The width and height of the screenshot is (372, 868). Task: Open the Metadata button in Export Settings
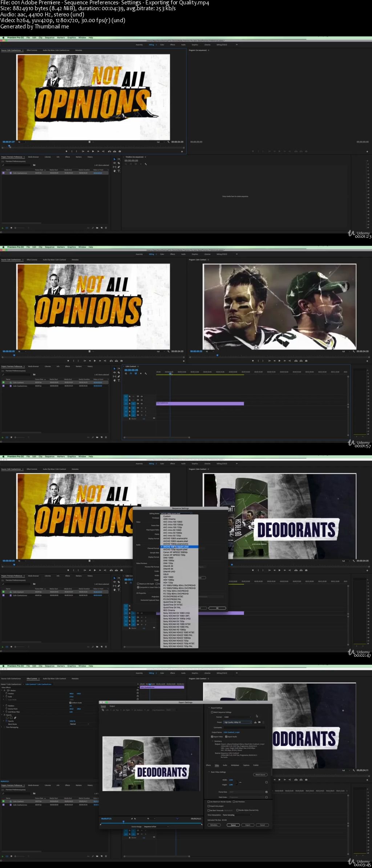(x=214, y=825)
